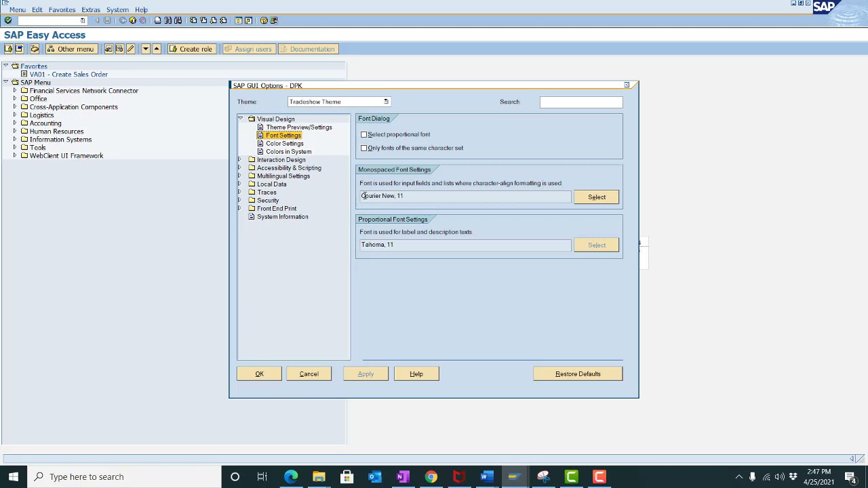Open Microsoft Edge from taskbar
The width and height of the screenshot is (868, 488).
[291, 476]
